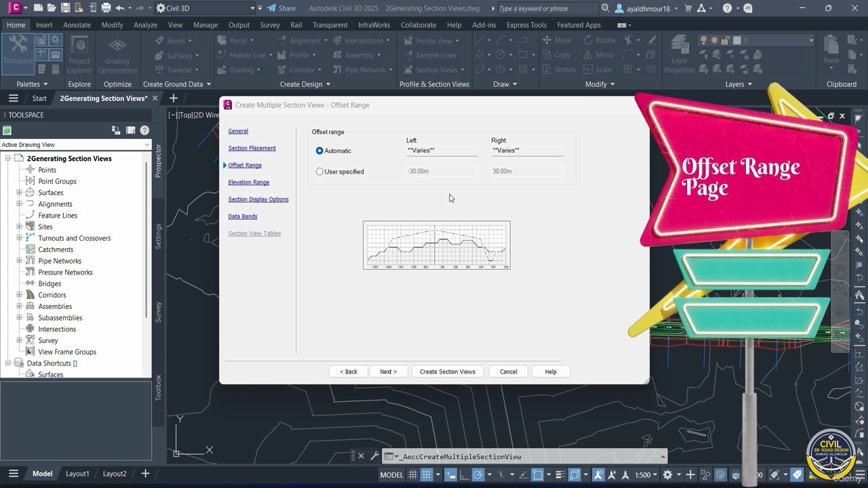Click the User specified left offset field

point(442,171)
